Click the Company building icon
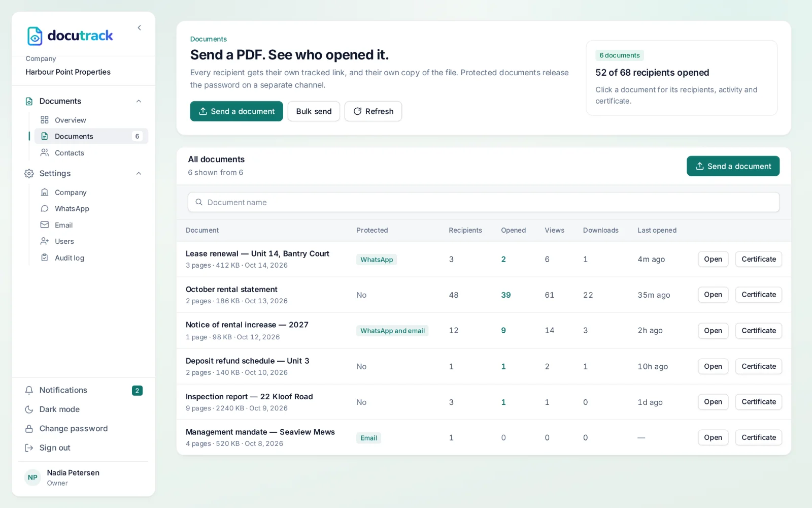The width and height of the screenshot is (812, 508). pyautogui.click(x=45, y=192)
